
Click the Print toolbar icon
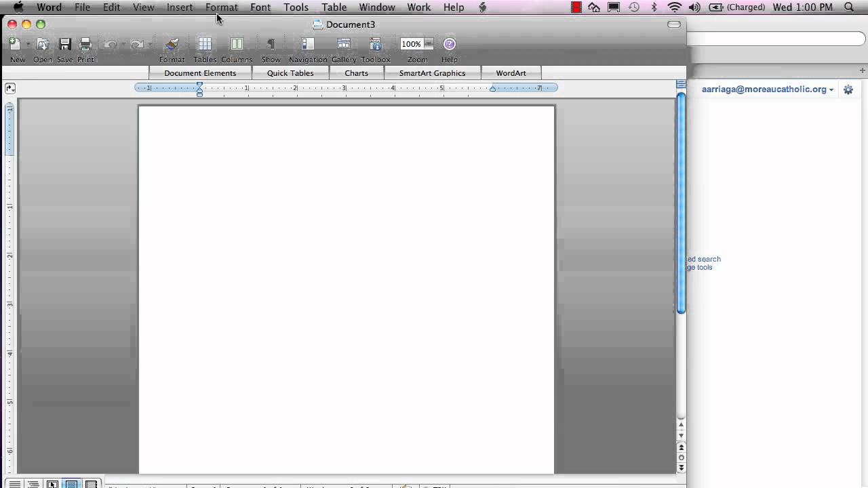85,45
